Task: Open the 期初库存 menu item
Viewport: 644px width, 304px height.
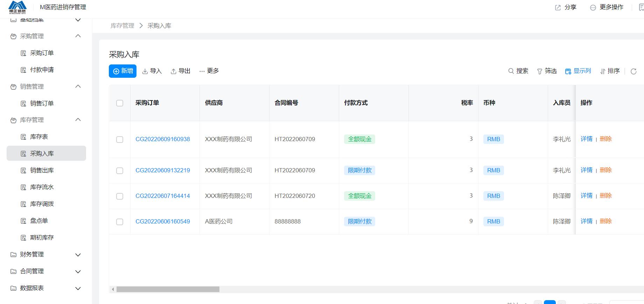Action: (46, 237)
